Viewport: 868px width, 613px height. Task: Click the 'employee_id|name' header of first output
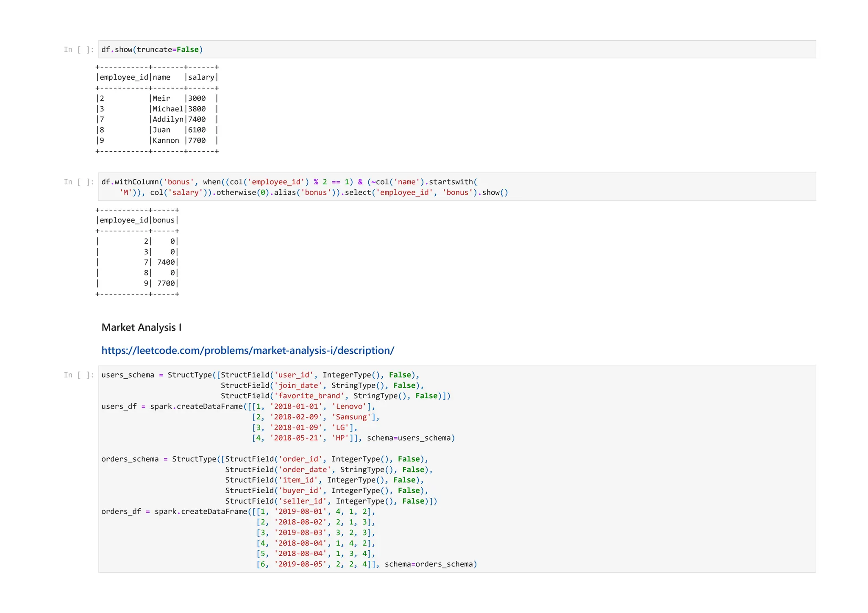(157, 77)
